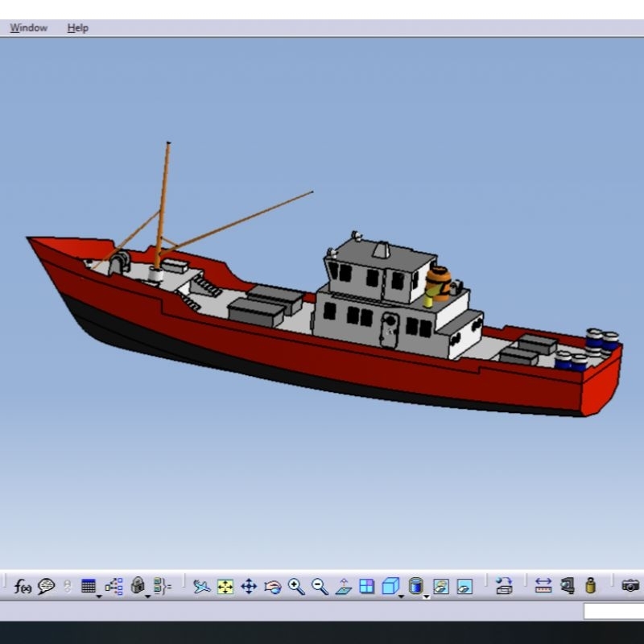Select the Normal View icon
Image resolution: width=644 pixels, height=644 pixels.
344,587
